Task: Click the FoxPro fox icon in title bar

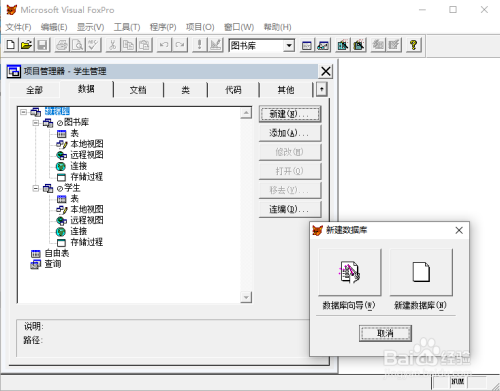Action: [x=11, y=10]
